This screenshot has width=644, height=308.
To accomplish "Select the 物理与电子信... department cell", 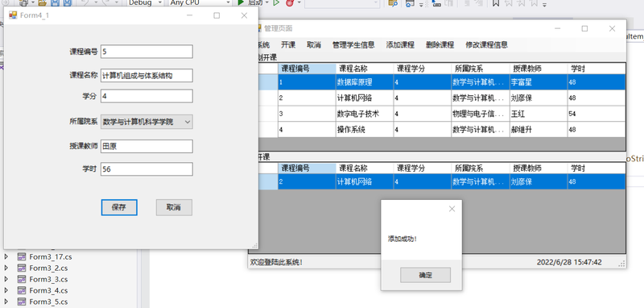I will click(x=481, y=114).
